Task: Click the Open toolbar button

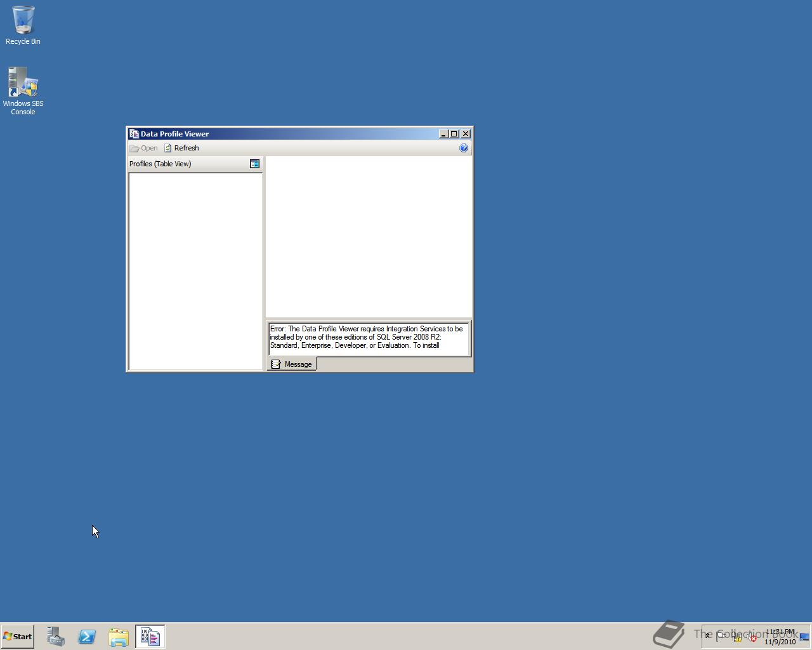Action: [144, 148]
